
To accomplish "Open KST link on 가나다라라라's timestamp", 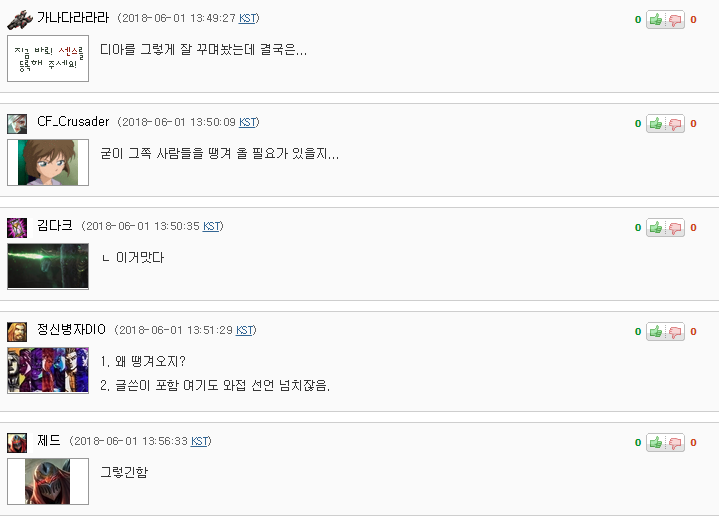I will point(247,18).
